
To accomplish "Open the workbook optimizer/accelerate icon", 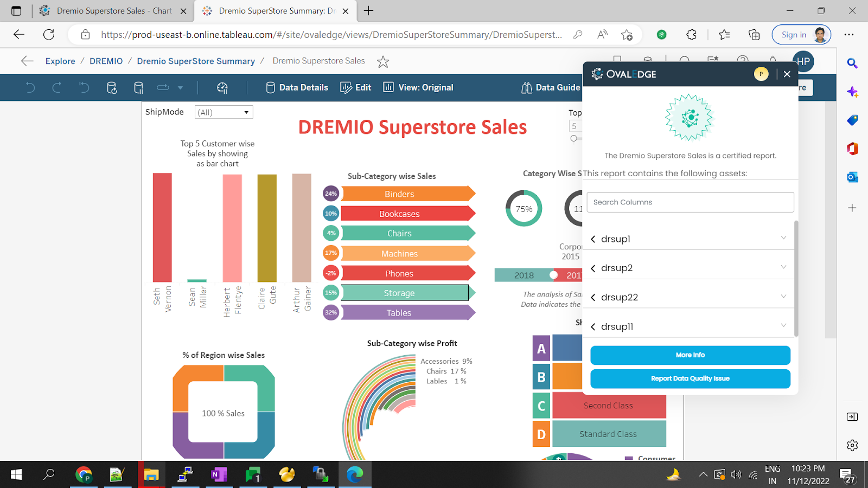I will point(222,88).
